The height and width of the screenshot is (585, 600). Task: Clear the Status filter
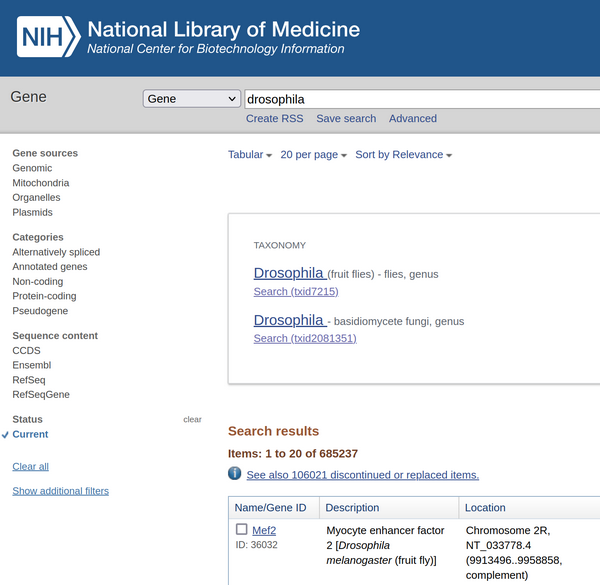pyautogui.click(x=192, y=420)
